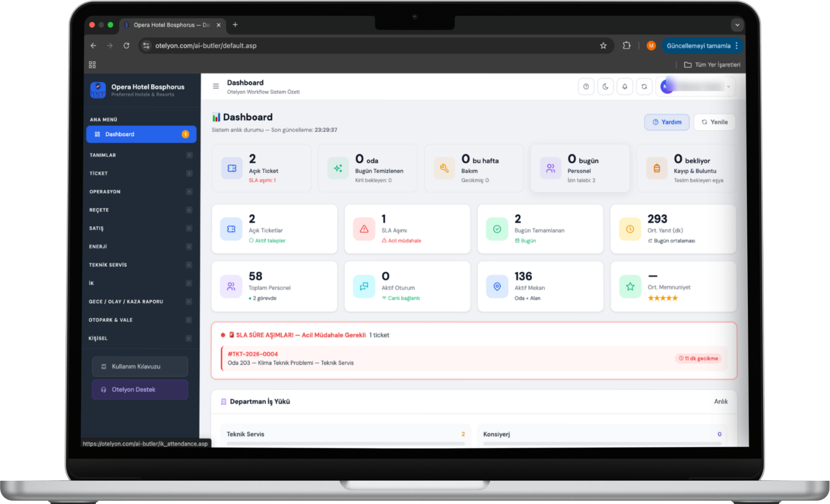Click the Toplam Personel people icon
830x504 pixels.
pos(231,286)
